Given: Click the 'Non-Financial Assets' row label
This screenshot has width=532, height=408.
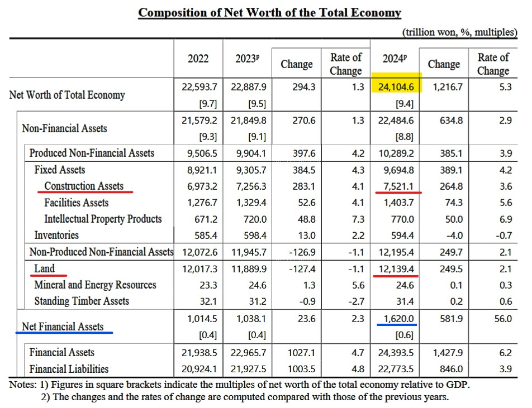Looking at the screenshot, I should [64, 128].
